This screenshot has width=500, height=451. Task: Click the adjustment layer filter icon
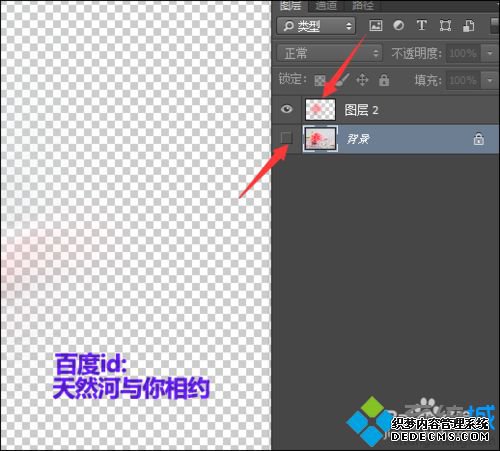(398, 26)
